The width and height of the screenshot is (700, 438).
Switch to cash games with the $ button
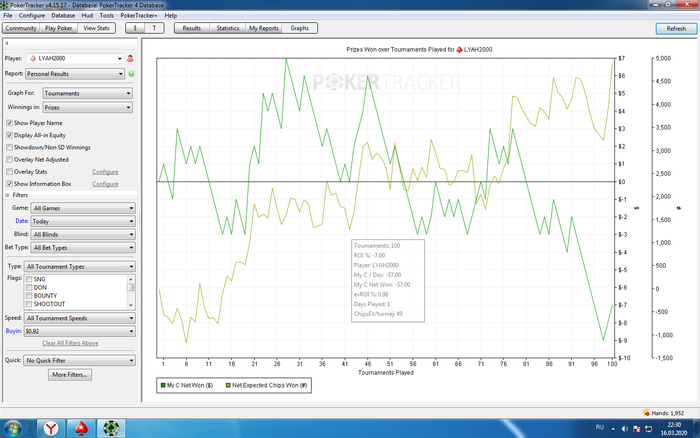(135, 28)
